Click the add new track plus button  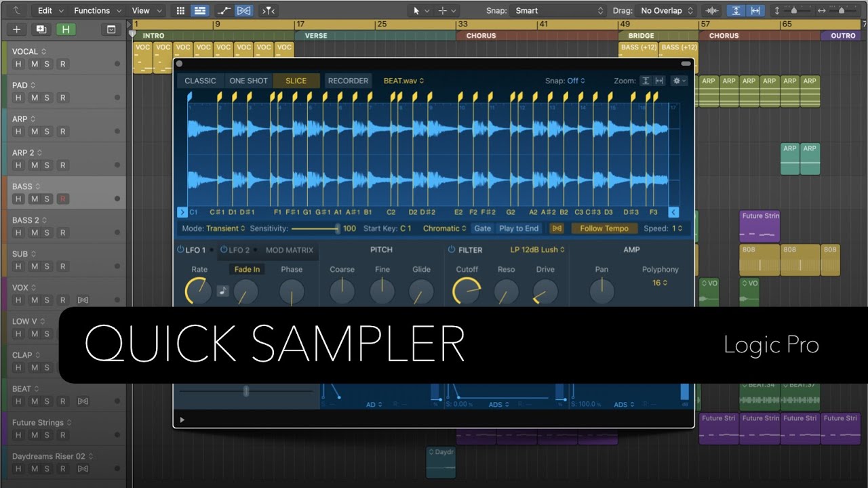pyautogui.click(x=17, y=29)
